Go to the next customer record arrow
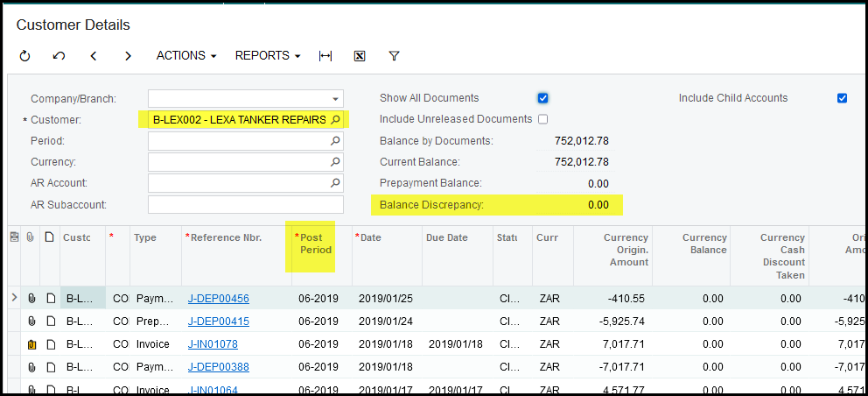The width and height of the screenshot is (868, 396). 128,56
